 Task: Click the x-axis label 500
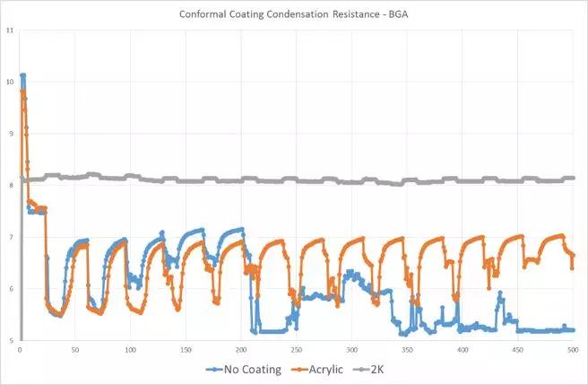tap(573, 349)
